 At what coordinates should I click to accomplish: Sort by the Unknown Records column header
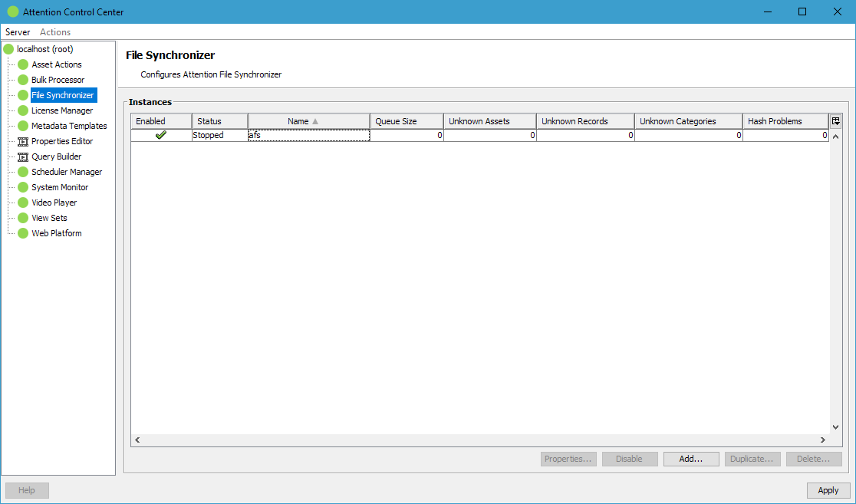pos(585,121)
